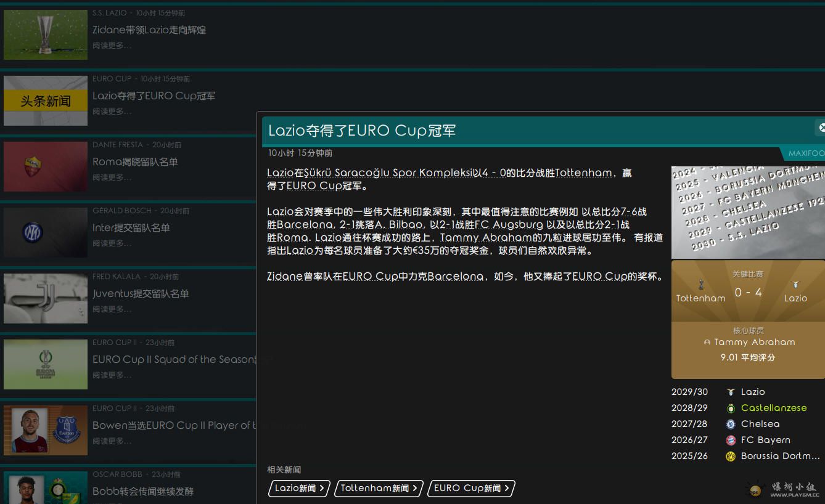Open headline Inter提交留队名单
This screenshot has width=825, height=504.
131,228
